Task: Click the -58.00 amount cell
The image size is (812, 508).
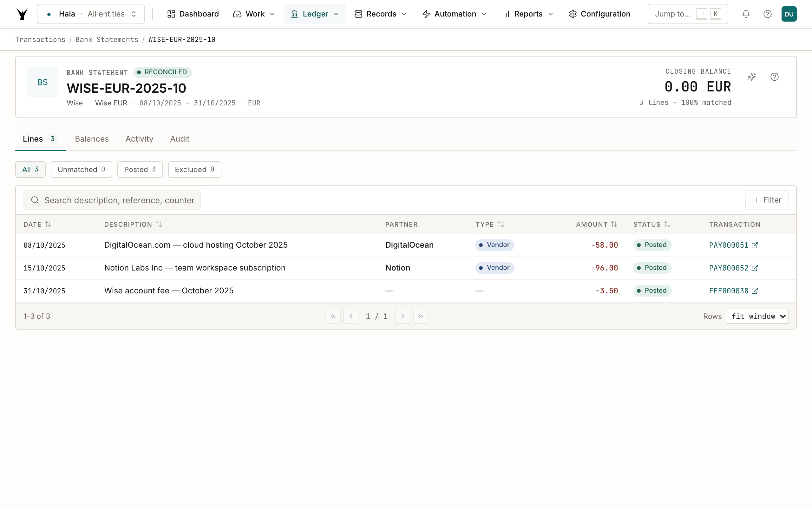Action: tap(604, 245)
